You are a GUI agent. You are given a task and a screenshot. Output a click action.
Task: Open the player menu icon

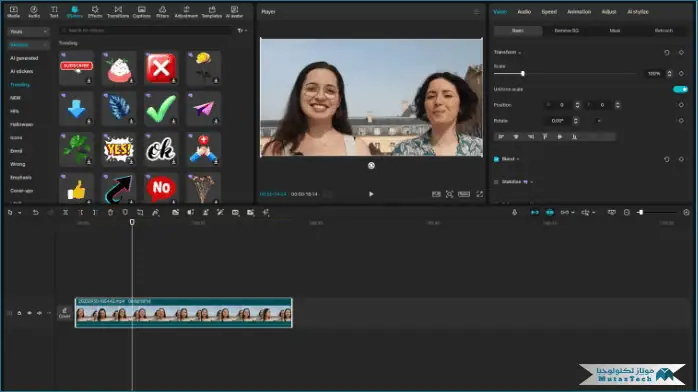pyautogui.click(x=476, y=12)
